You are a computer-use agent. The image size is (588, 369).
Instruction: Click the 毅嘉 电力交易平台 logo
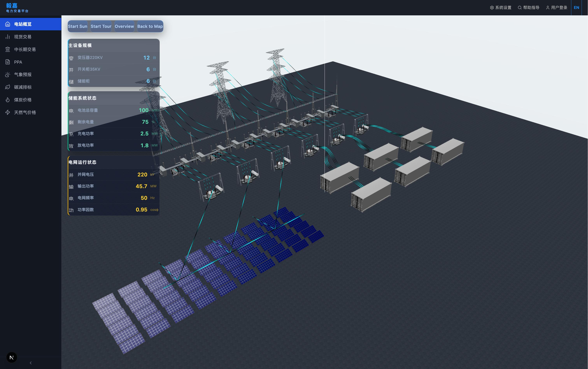click(x=17, y=8)
